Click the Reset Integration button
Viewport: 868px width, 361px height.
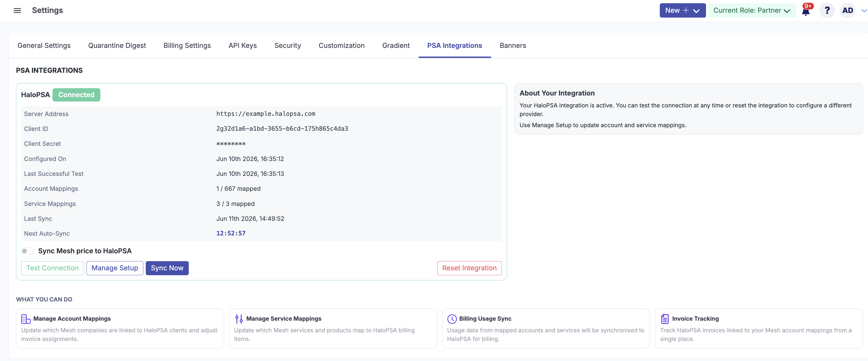[469, 268]
